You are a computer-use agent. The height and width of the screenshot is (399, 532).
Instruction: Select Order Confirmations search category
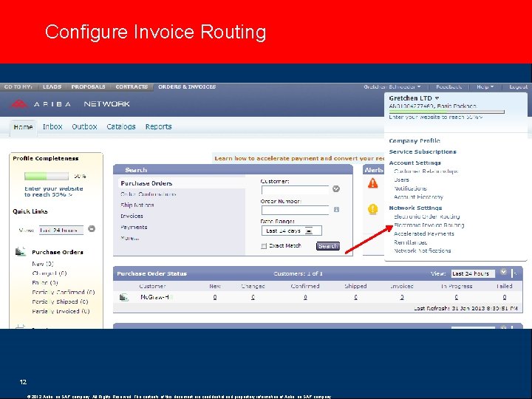149,194
